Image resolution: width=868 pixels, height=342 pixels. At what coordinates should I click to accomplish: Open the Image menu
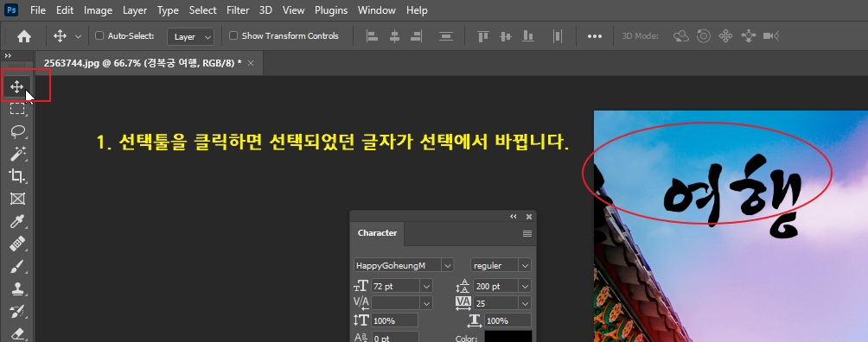tap(98, 10)
